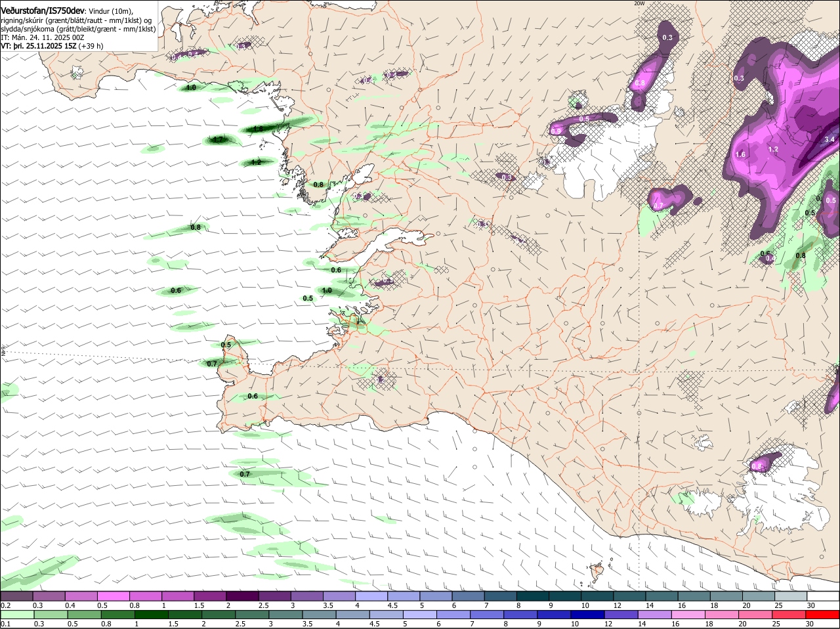The image size is (840, 629).
Task: Select the dark teal 8–9 snow legend swatch
Action: coord(534,596)
